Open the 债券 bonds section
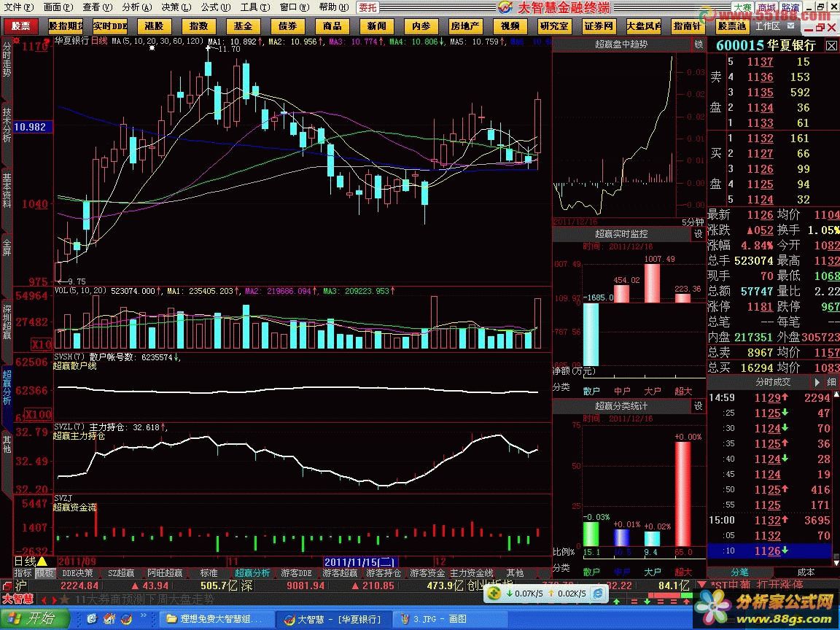Viewport: 840px width, 630px height. pos(287,26)
